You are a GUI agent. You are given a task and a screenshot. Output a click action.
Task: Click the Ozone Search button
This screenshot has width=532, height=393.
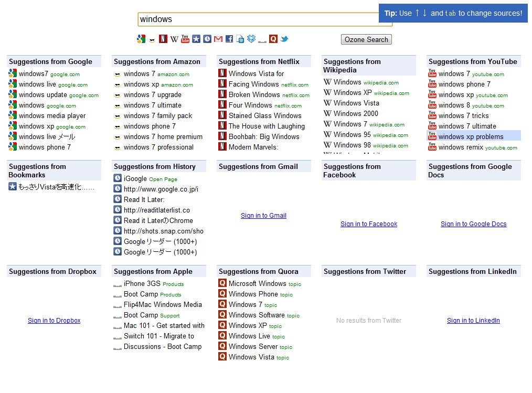point(366,39)
